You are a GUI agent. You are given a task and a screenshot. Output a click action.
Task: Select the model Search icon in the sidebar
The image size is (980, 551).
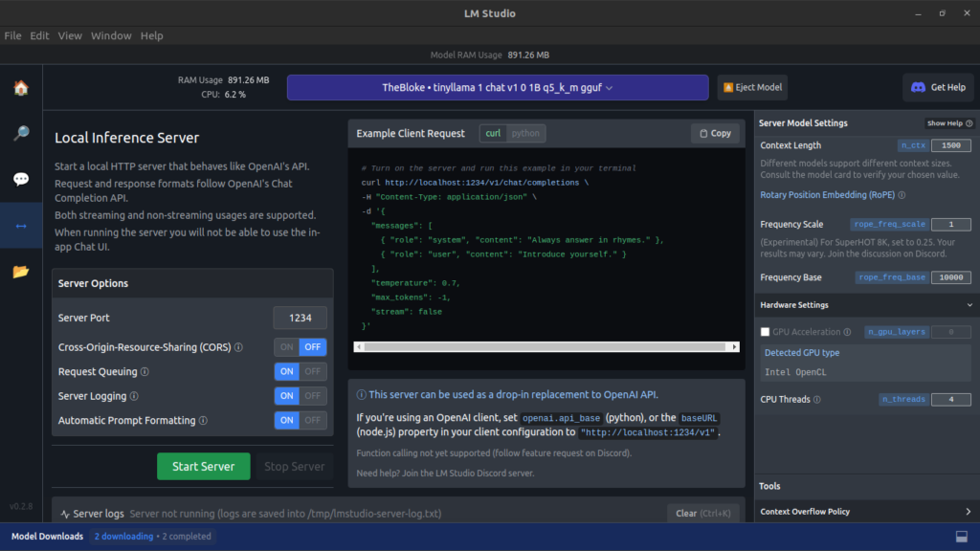pyautogui.click(x=20, y=133)
